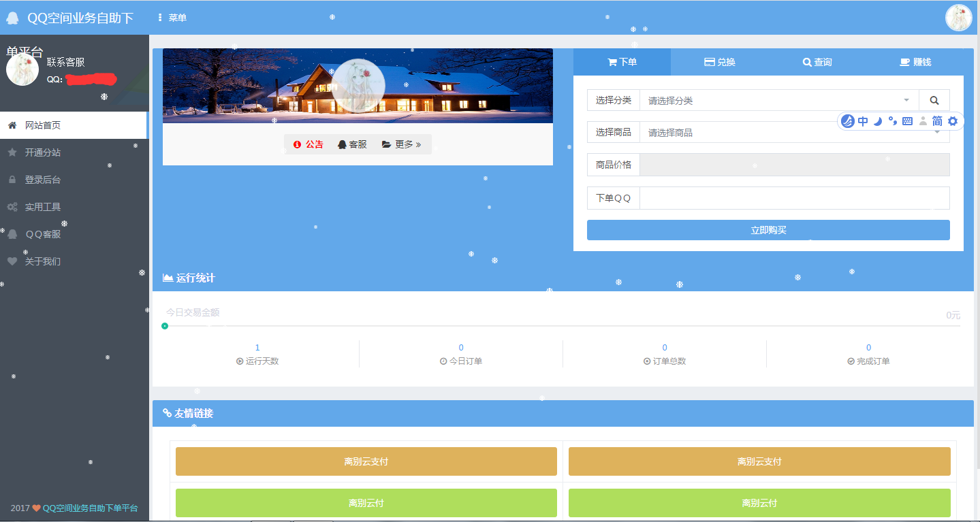Click the input method logo icon

[x=847, y=121]
